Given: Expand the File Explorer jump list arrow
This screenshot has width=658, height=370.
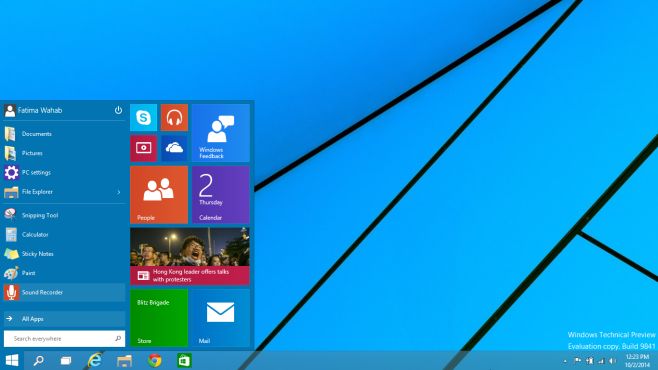Looking at the screenshot, I should [119, 192].
